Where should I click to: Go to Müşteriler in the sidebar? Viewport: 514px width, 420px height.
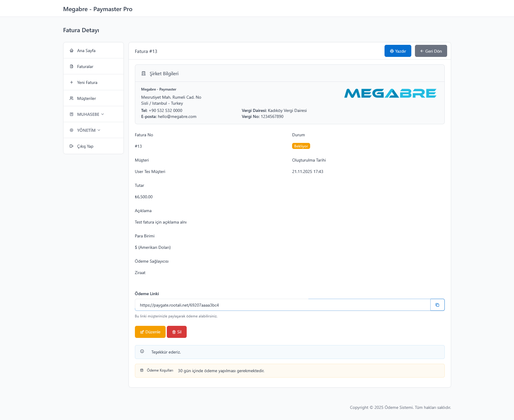(x=86, y=98)
